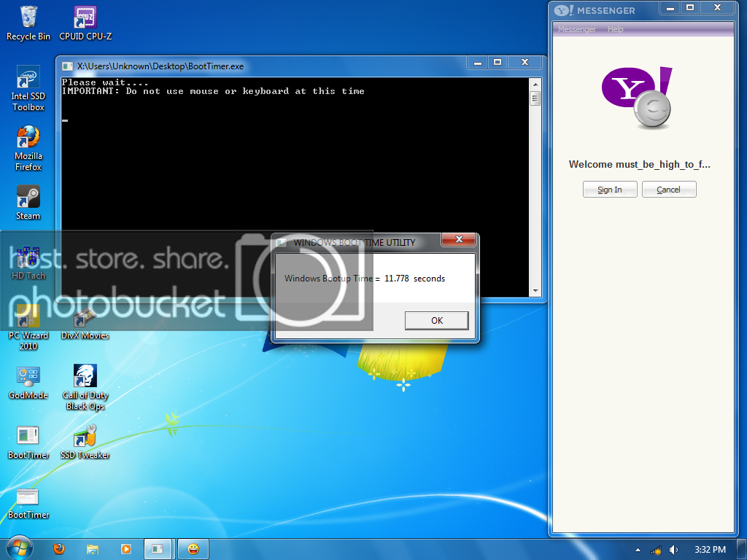Select the bottom BootTimer desktop icon

[x=28, y=503]
